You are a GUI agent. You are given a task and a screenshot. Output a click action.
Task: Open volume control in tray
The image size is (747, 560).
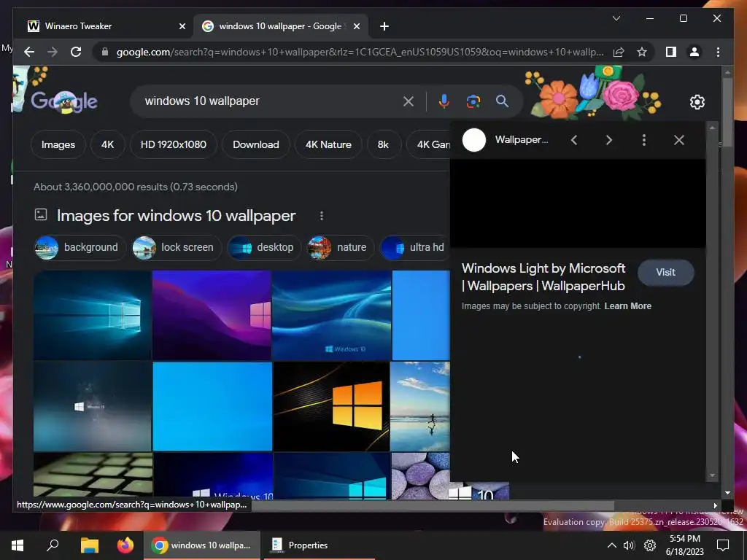pyautogui.click(x=629, y=545)
